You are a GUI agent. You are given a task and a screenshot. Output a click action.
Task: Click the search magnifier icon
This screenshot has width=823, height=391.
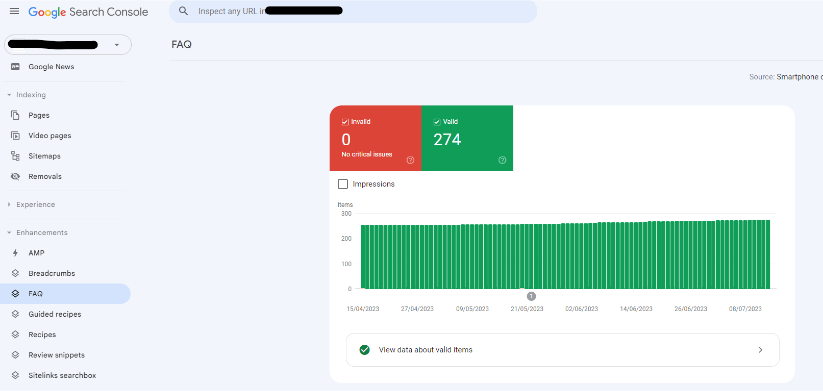point(183,11)
